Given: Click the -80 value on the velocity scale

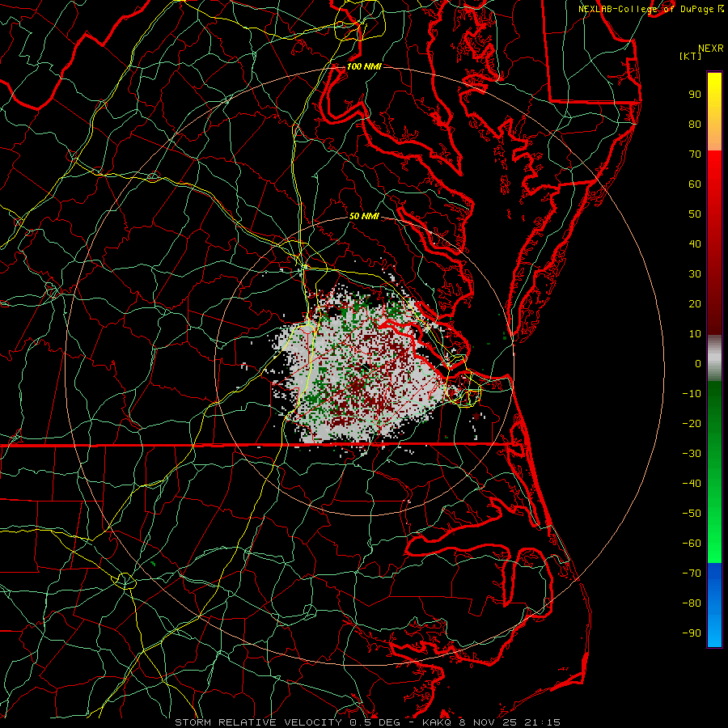Looking at the screenshot, I should (x=692, y=603).
